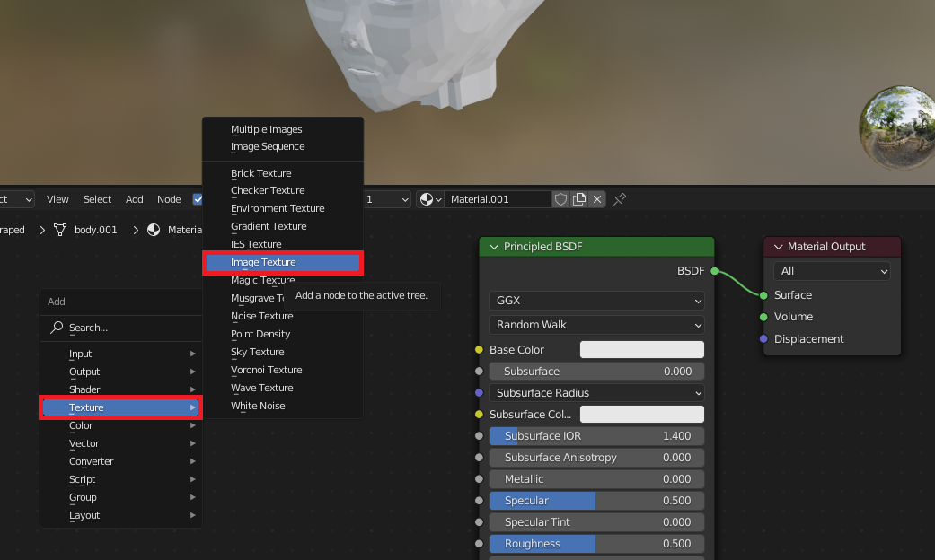Unlink Material.001 with the X icon
This screenshot has width=935, height=560.
(597, 199)
